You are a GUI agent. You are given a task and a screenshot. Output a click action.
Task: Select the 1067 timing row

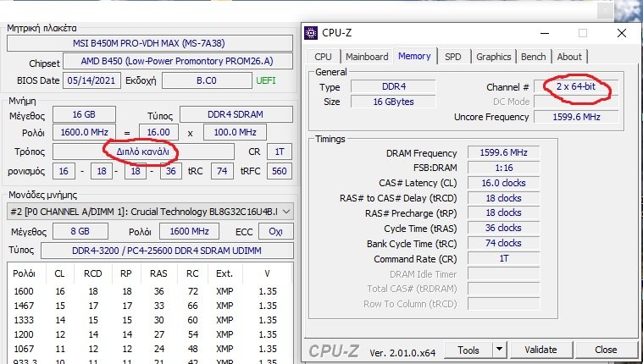tap(150, 349)
